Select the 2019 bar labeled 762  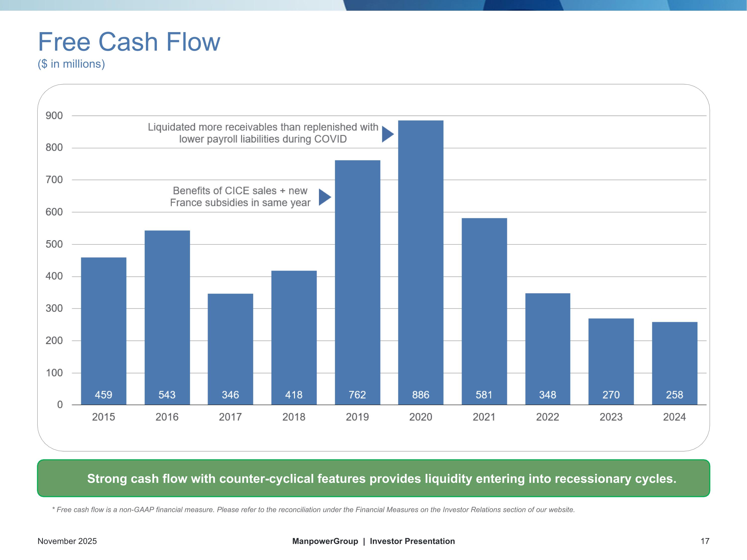point(357,282)
